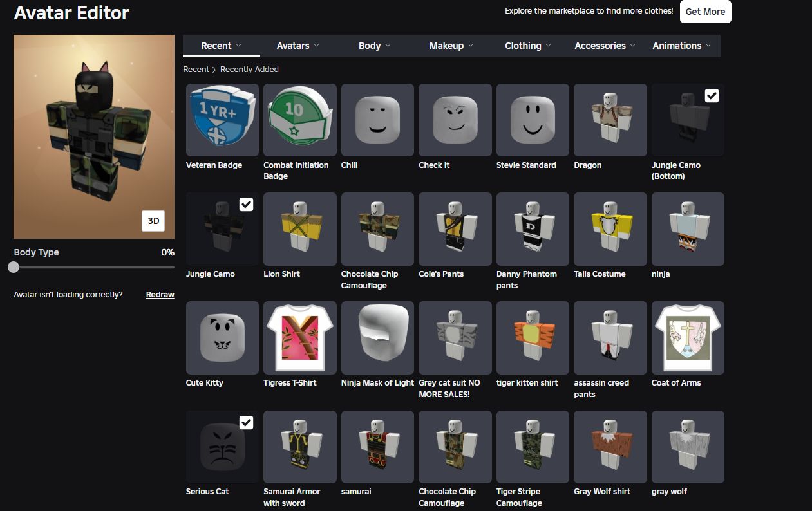
Task: Pick the Check It face
Action: point(455,120)
